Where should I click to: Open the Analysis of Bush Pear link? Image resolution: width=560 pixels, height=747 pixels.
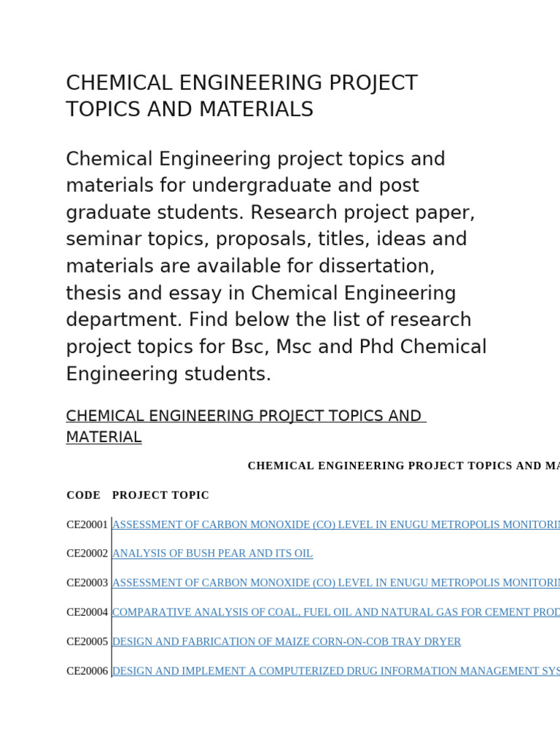(x=212, y=554)
